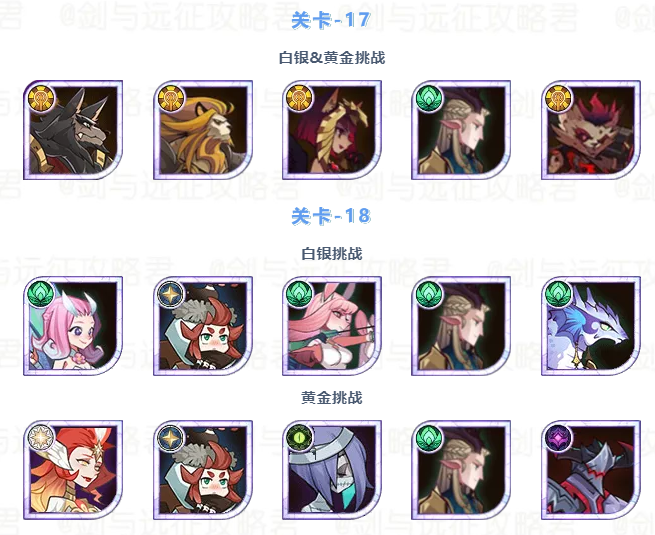
Task: Click the purple faction badge on demon knight
Action: coord(559,438)
